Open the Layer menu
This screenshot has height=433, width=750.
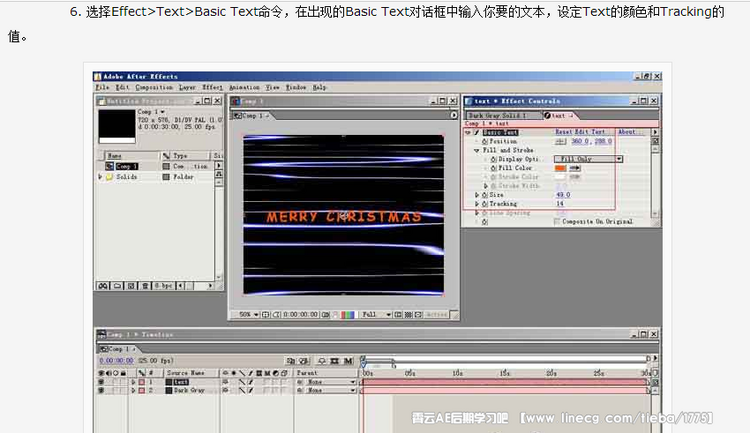click(x=187, y=87)
